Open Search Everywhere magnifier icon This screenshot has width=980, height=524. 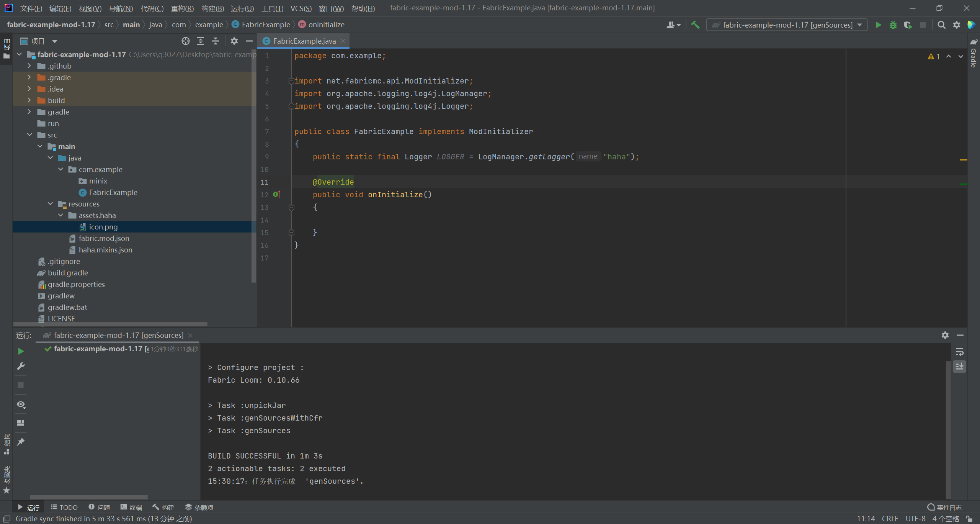tap(941, 25)
